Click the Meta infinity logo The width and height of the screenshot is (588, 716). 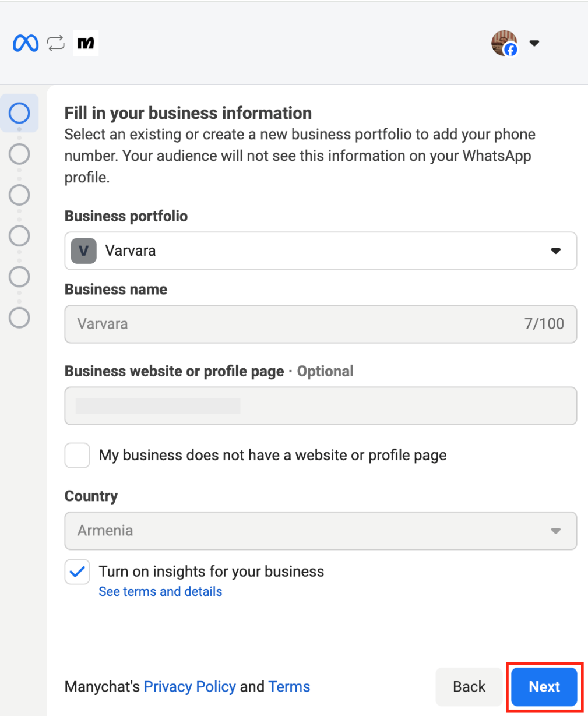26,43
